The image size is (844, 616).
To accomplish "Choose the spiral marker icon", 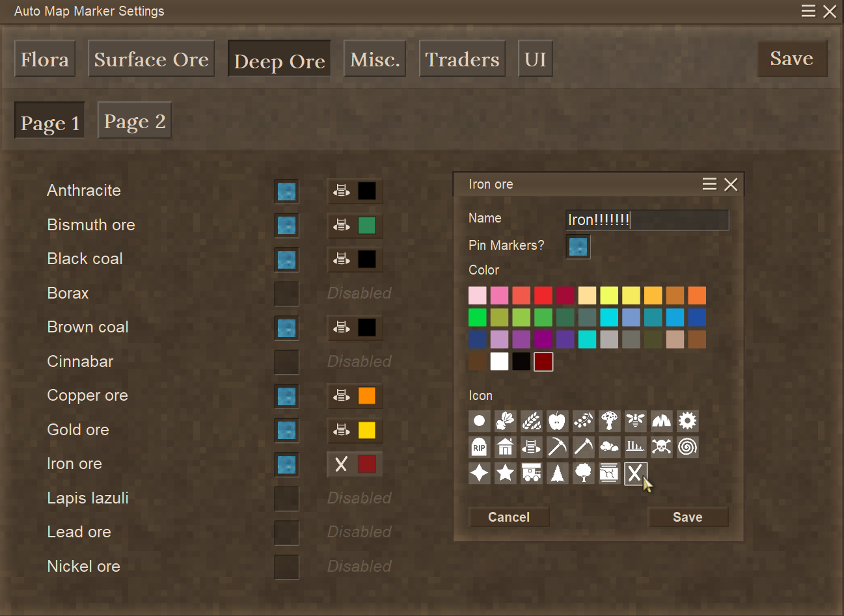I will pos(688,447).
